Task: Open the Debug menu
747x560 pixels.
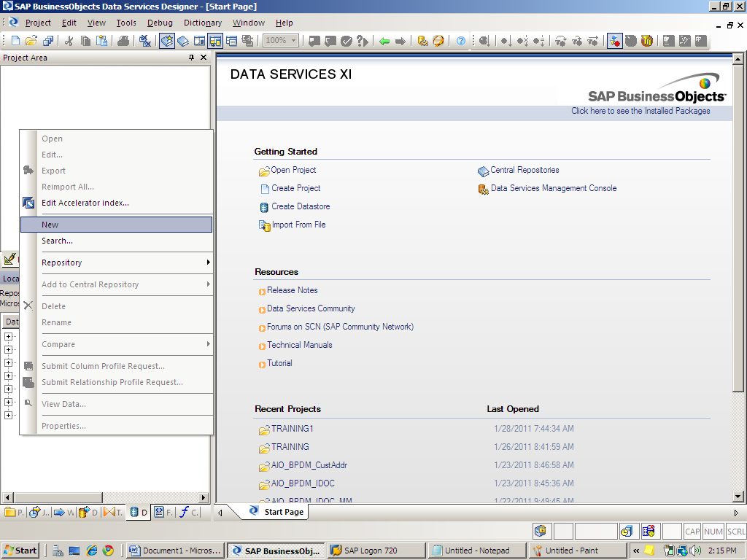Action: (x=160, y=23)
